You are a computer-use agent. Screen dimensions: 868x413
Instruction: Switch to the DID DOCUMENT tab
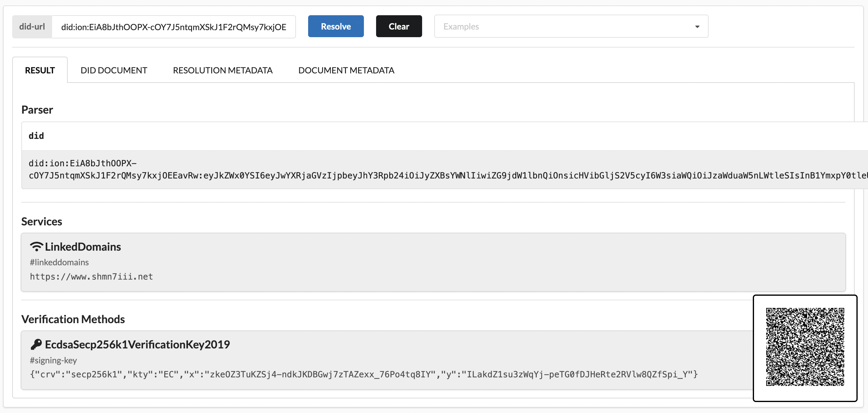[114, 70]
